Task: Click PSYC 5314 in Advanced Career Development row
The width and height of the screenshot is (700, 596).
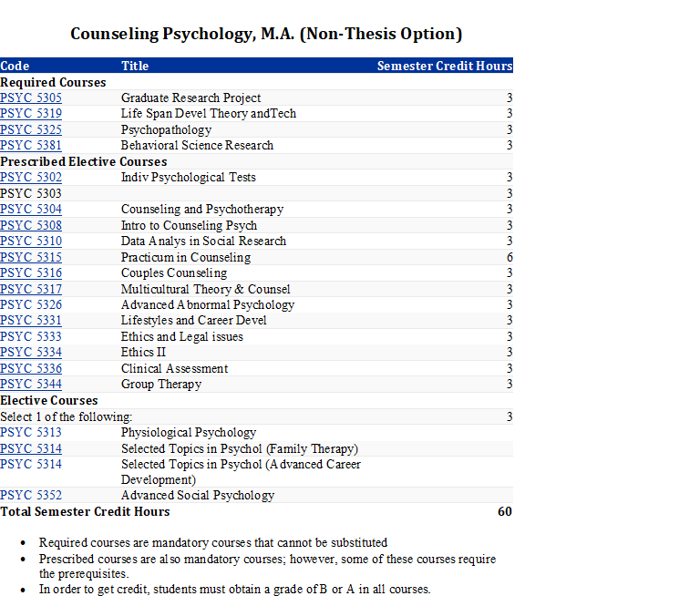Action: click(x=31, y=464)
